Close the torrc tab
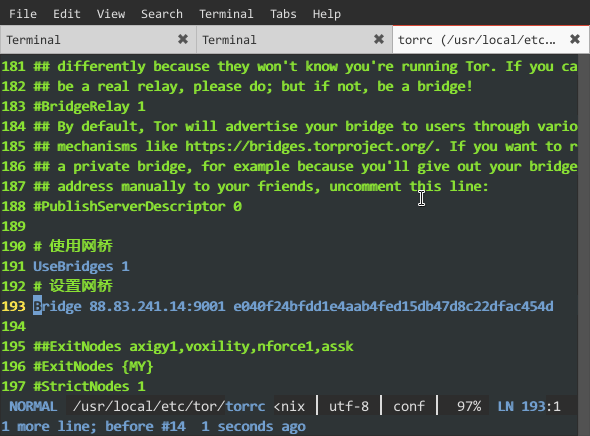Image resolution: width=590 pixels, height=436 pixels. tap(575, 39)
